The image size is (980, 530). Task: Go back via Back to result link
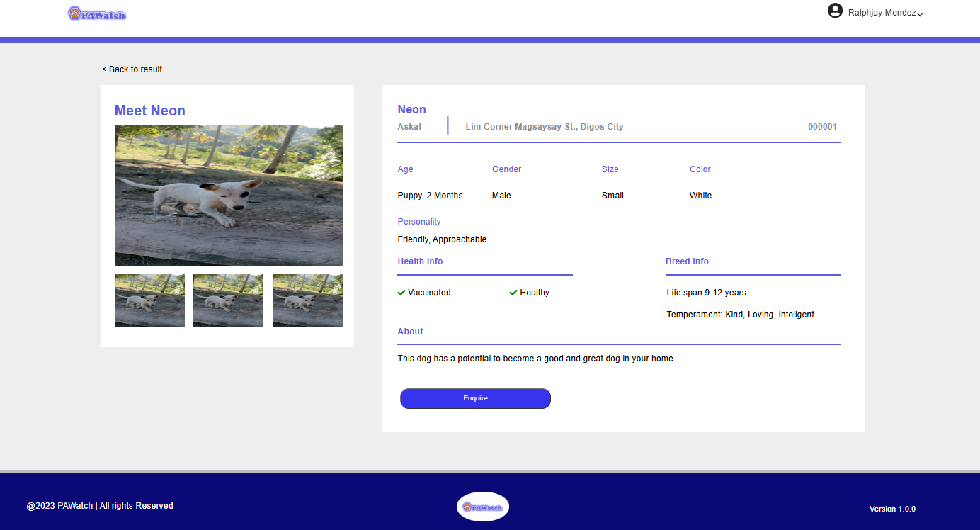coord(132,69)
